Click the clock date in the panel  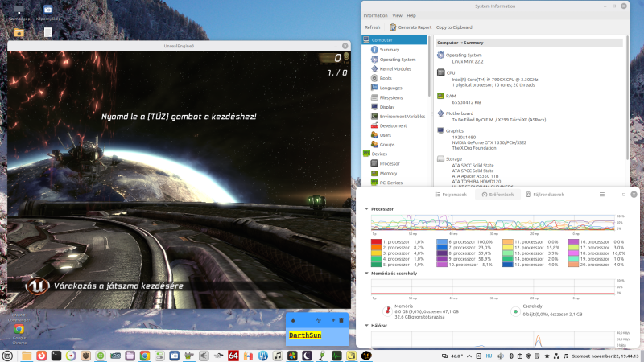click(606, 356)
